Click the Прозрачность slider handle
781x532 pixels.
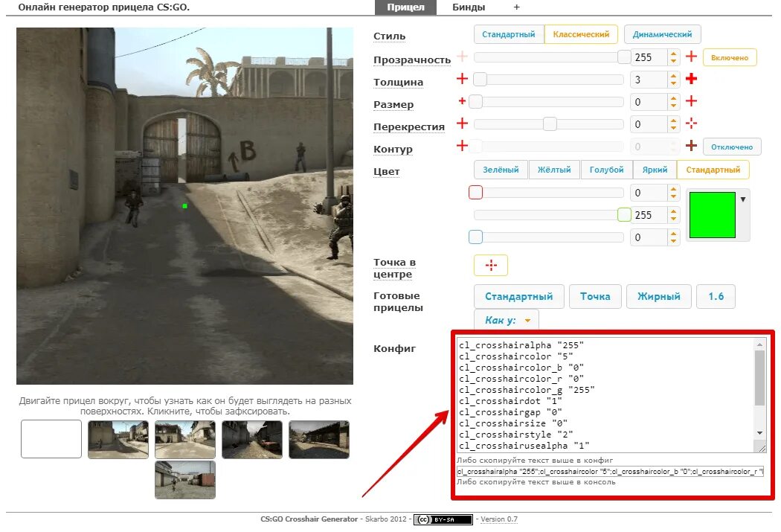tap(624, 57)
